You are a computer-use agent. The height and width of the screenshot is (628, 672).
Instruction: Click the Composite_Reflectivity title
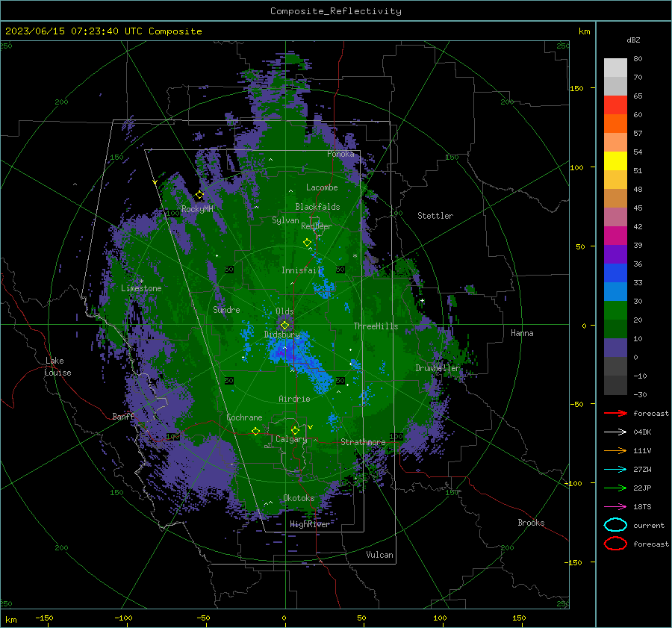[335, 11]
